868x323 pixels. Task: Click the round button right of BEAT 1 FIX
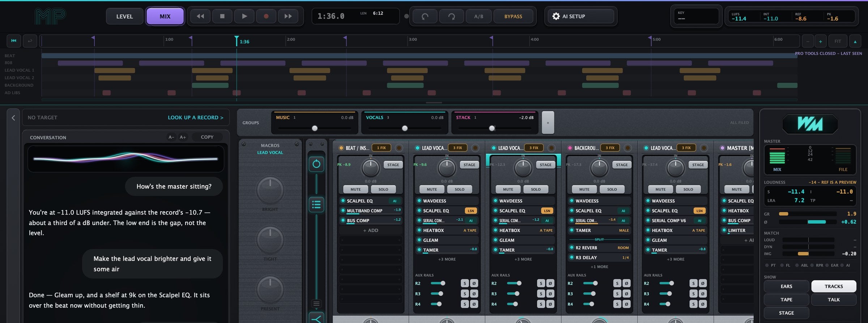tap(399, 148)
